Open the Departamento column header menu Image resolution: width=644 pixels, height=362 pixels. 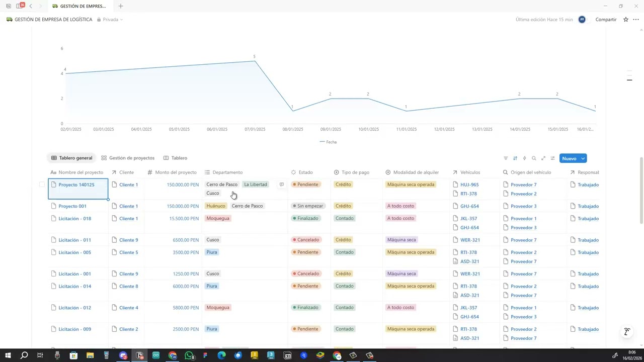click(x=224, y=172)
